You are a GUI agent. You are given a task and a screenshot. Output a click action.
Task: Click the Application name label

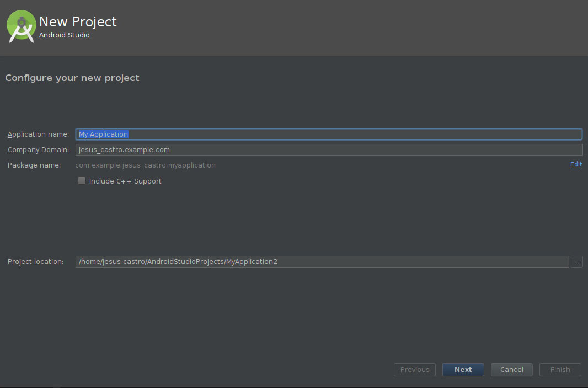(38, 134)
